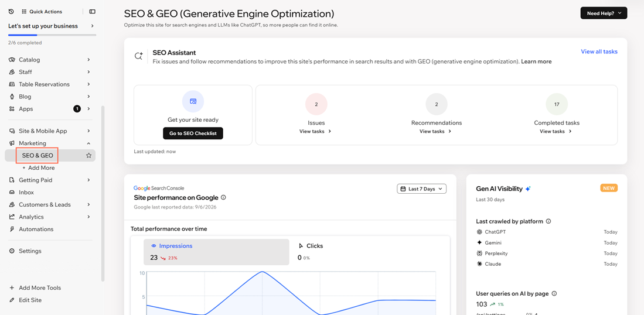Click the history clock icon in top-left

pos(11,12)
